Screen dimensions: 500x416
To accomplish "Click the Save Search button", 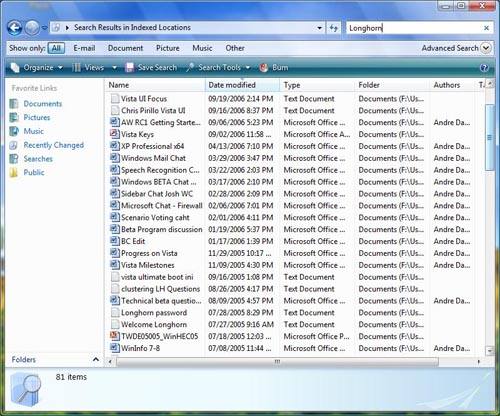I will [151, 68].
